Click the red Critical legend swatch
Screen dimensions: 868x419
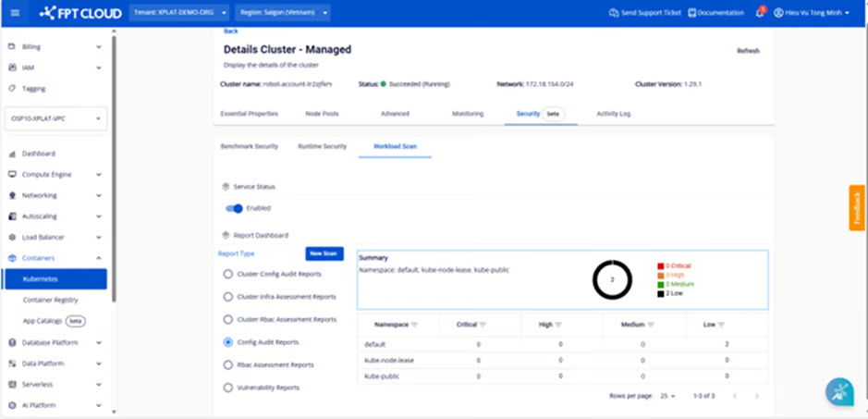[661, 265]
